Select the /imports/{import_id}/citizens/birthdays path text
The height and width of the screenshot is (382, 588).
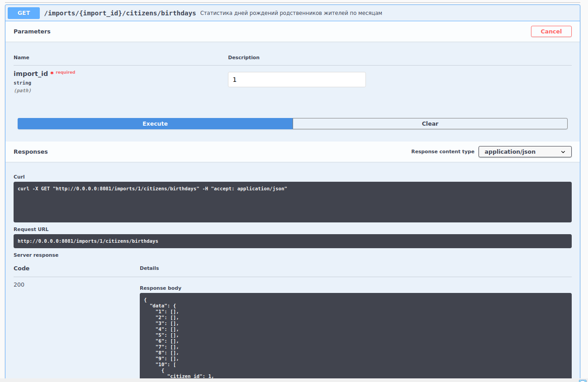[x=120, y=13]
